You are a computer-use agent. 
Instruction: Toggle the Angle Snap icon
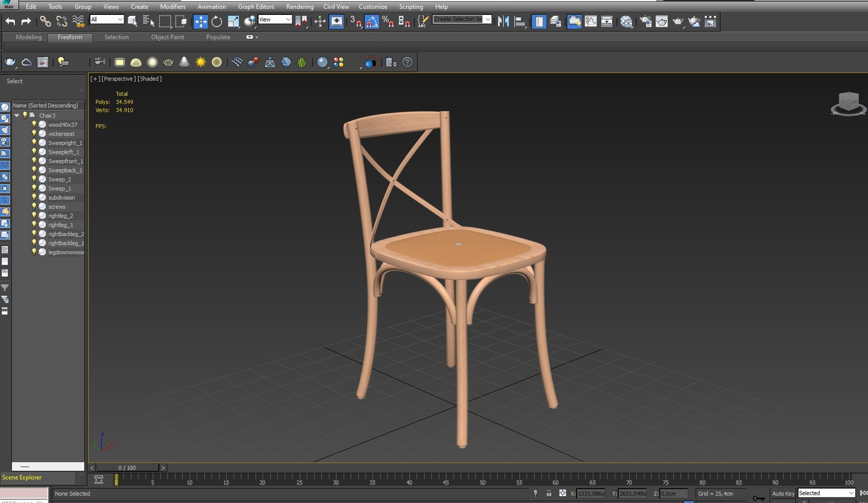372,21
